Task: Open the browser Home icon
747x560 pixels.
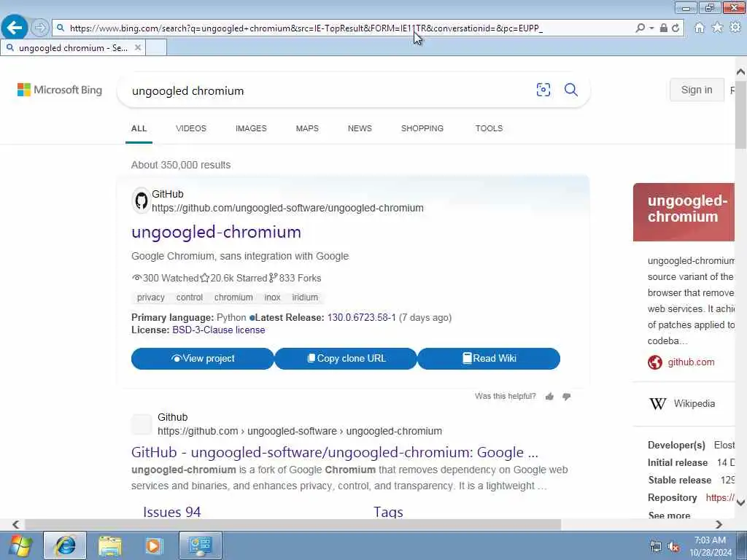Action: [699, 28]
